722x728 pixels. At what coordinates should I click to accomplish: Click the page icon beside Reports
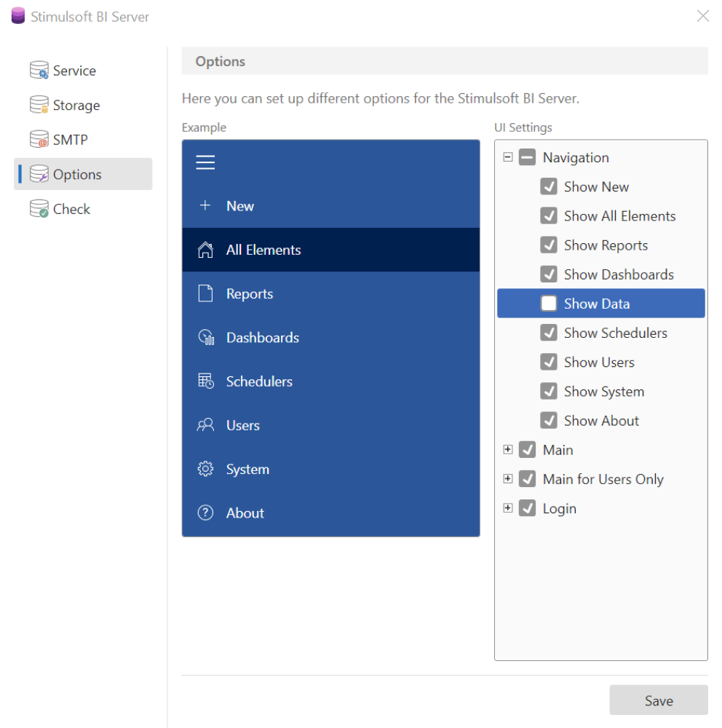(205, 293)
